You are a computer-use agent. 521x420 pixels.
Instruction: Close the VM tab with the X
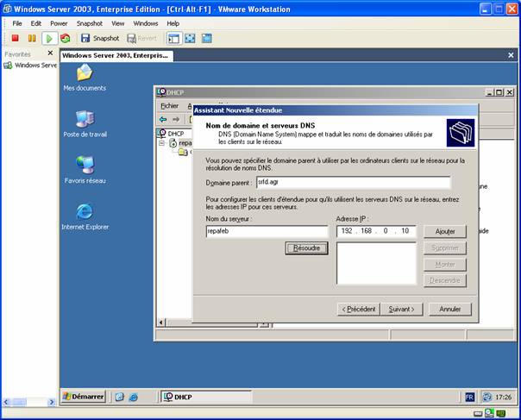pyautogui.click(x=511, y=55)
